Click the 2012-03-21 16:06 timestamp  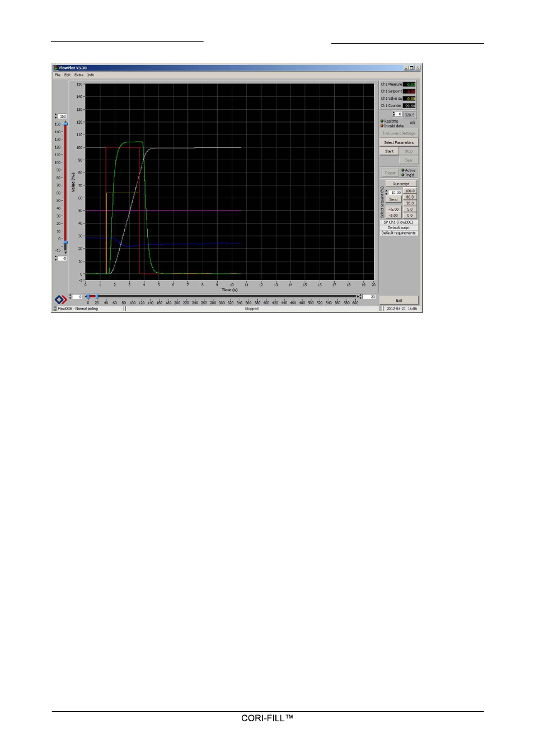(401, 309)
